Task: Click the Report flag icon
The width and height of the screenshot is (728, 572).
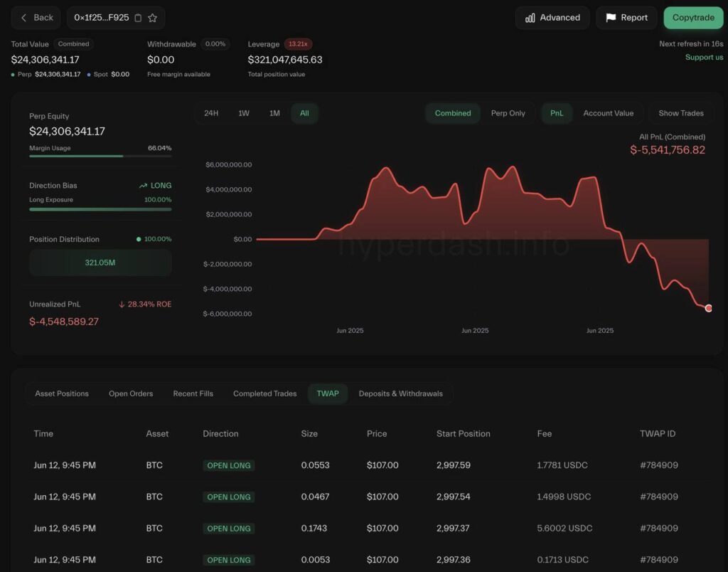Action: (611, 18)
